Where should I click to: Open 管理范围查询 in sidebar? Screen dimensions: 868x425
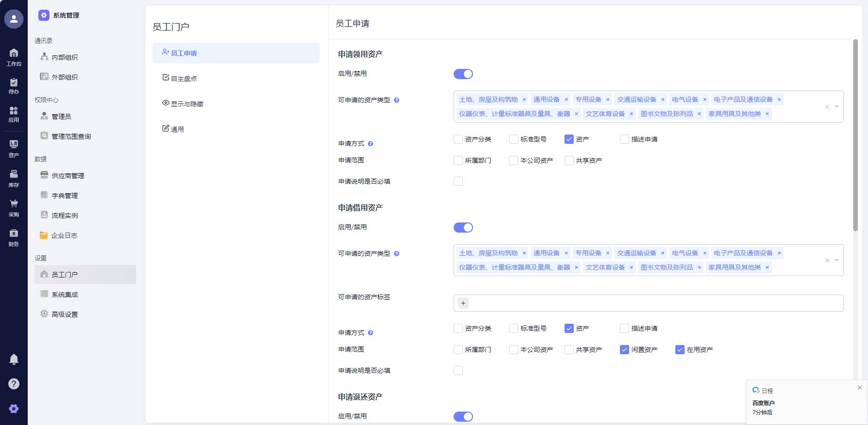[85, 136]
